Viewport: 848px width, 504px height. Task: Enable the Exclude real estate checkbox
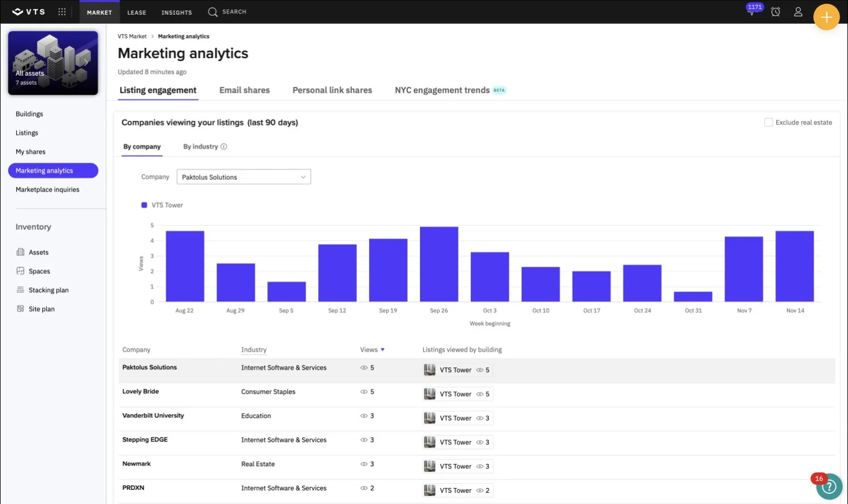pos(769,122)
